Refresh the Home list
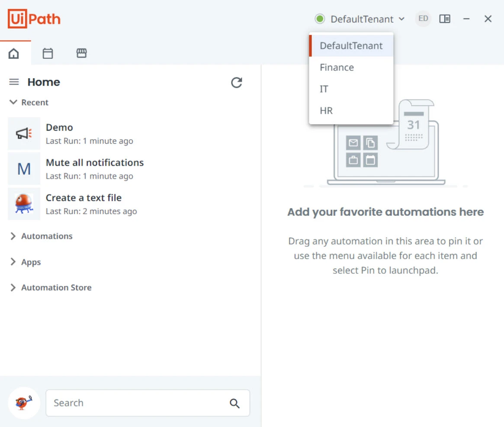The image size is (504, 427). 237,83
